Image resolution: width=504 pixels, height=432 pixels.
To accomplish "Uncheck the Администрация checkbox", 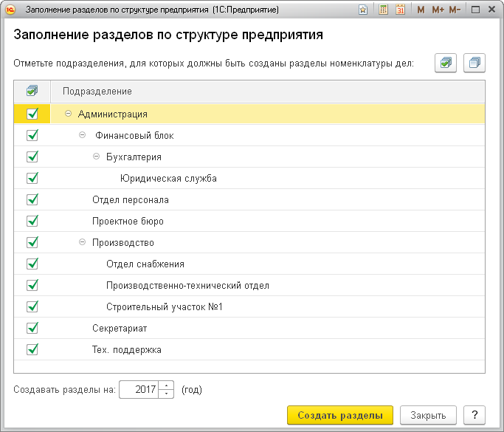I will (32, 114).
